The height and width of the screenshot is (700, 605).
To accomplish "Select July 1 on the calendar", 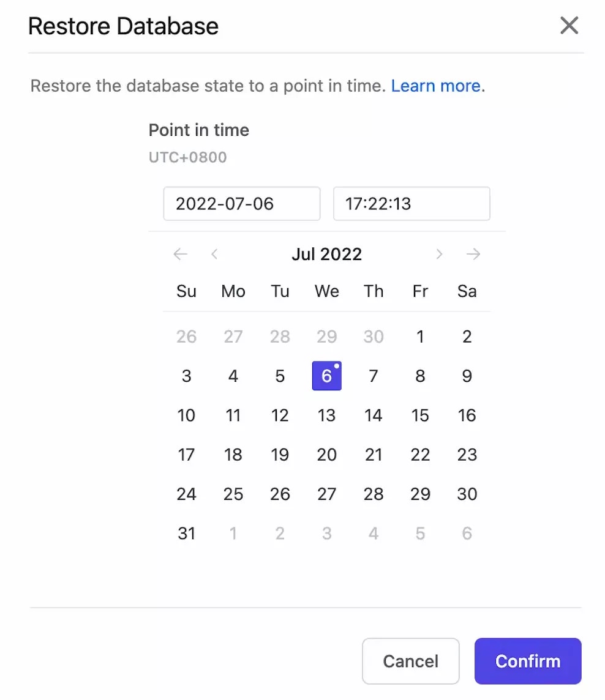I will [x=420, y=336].
